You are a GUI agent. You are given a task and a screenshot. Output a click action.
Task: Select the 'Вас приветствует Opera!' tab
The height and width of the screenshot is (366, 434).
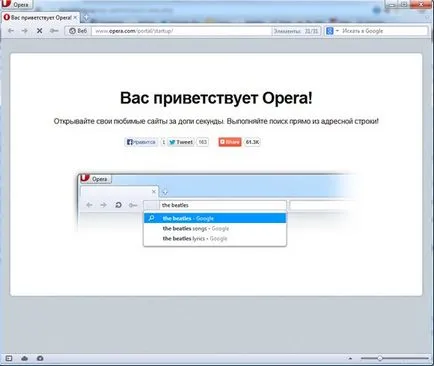[x=40, y=18]
